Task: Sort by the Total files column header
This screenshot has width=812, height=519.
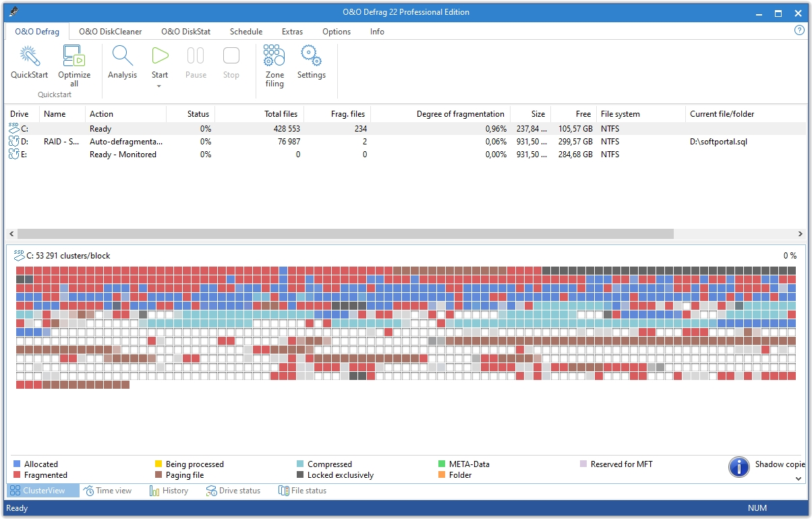Action: click(x=260, y=114)
